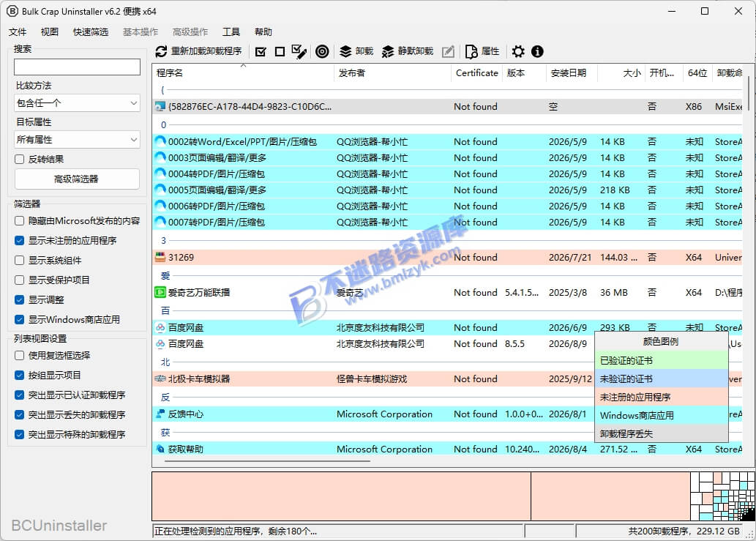Click the invert selection toolbar icon
The height and width of the screenshot is (541, 756).
click(299, 51)
